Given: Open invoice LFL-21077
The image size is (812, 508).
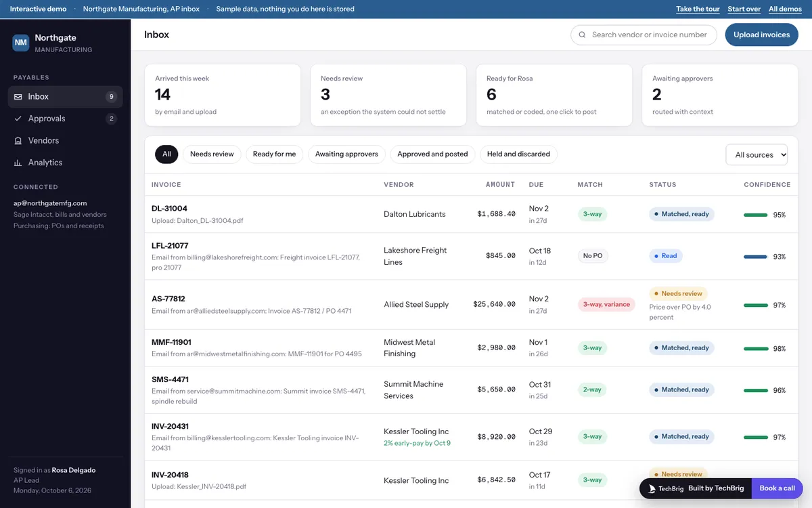Looking at the screenshot, I should coord(170,246).
